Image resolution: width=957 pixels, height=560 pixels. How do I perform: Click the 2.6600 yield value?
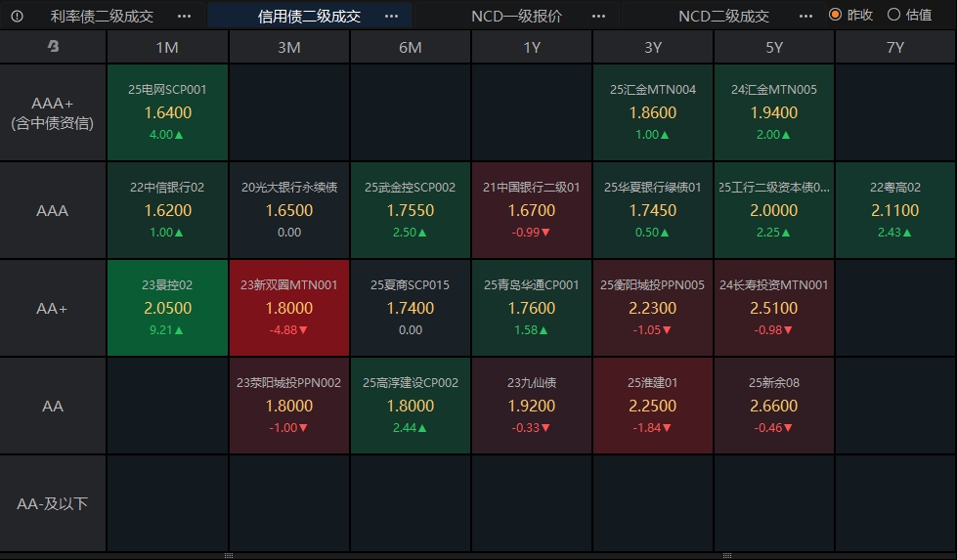[774, 406]
